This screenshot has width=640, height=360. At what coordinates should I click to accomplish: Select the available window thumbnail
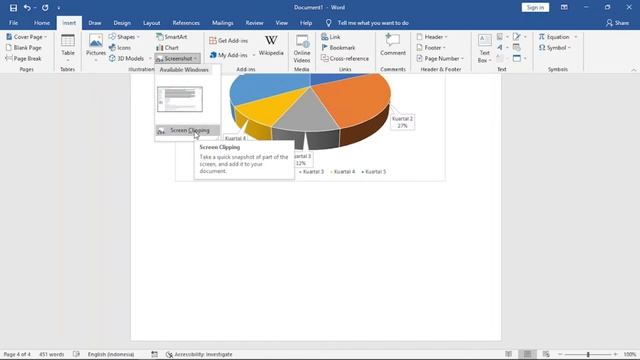tap(180, 99)
